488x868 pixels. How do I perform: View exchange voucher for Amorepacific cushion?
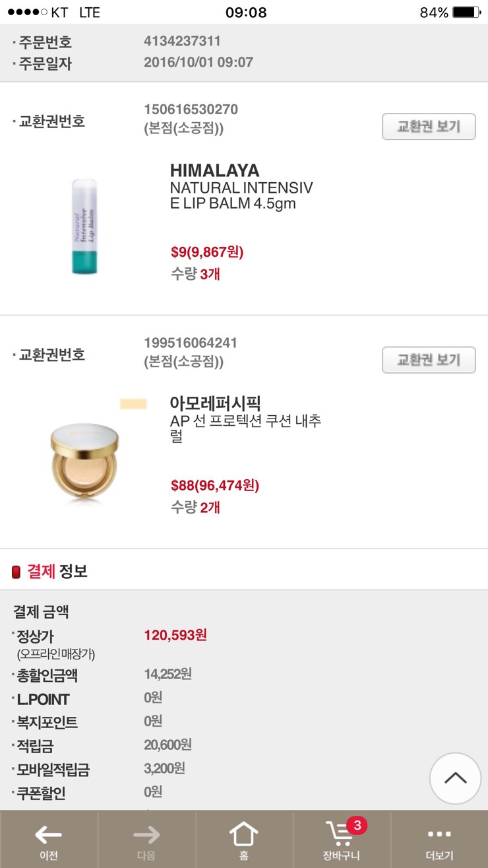coord(429,360)
